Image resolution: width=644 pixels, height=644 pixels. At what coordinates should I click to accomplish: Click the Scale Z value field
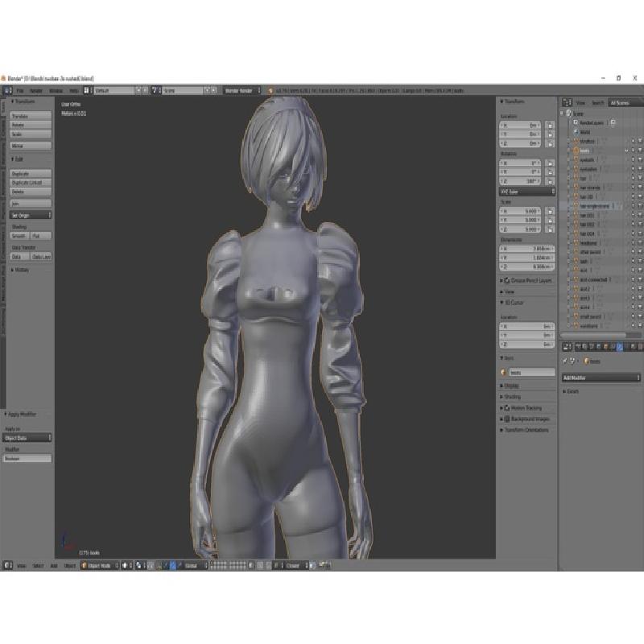[522, 229]
